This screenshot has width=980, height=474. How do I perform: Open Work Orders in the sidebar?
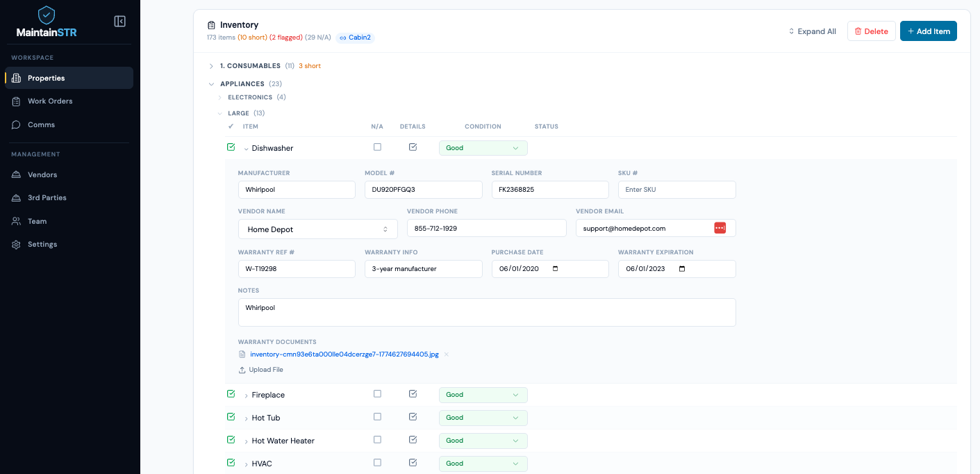coord(69,101)
